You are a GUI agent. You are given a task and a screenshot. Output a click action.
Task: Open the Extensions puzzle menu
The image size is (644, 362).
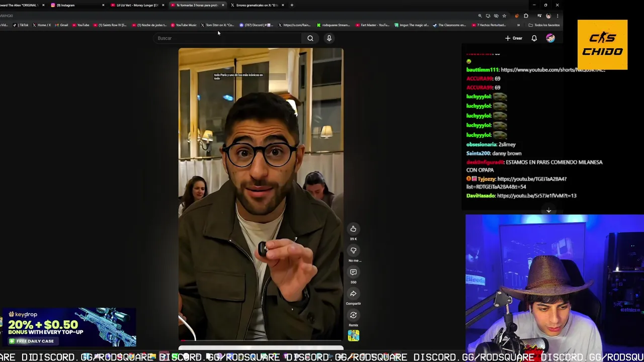[526, 16]
